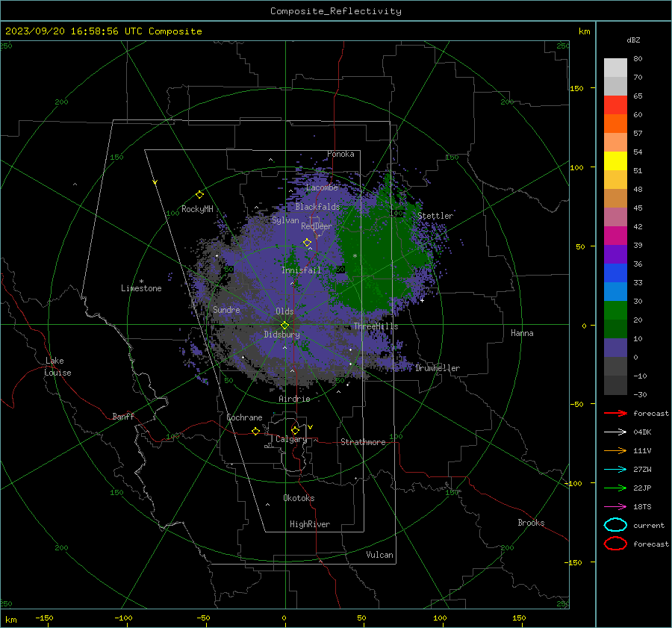Click the red forecast arrow in legend
Viewport: 672px width, 628px height.
coord(615,413)
